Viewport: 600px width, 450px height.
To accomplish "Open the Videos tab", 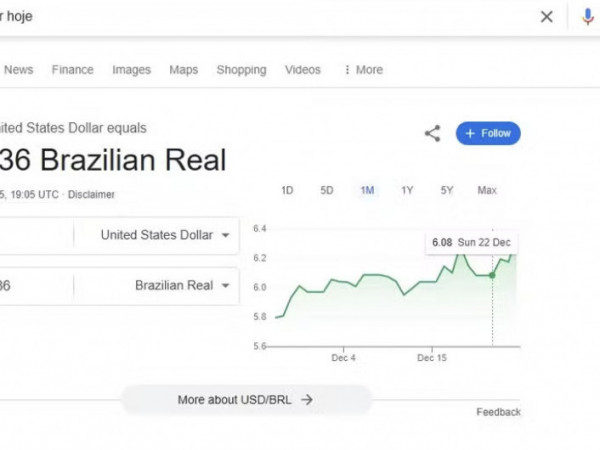I will pyautogui.click(x=303, y=70).
